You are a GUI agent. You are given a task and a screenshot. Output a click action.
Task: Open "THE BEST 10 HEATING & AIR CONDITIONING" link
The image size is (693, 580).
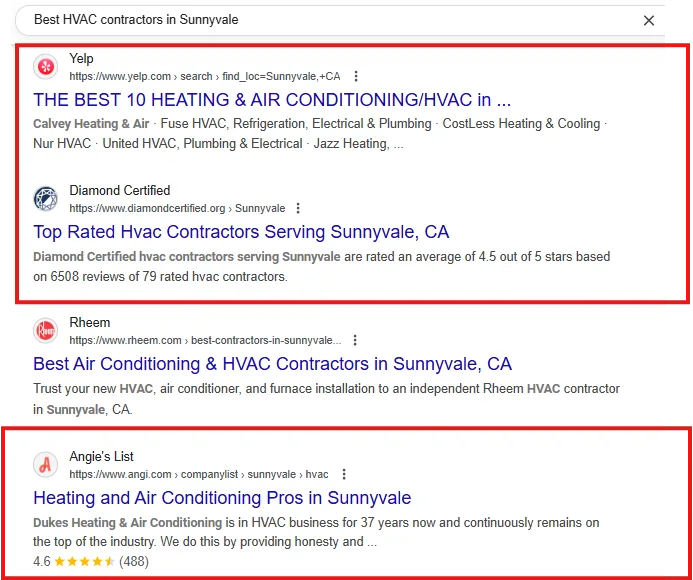pos(272,100)
